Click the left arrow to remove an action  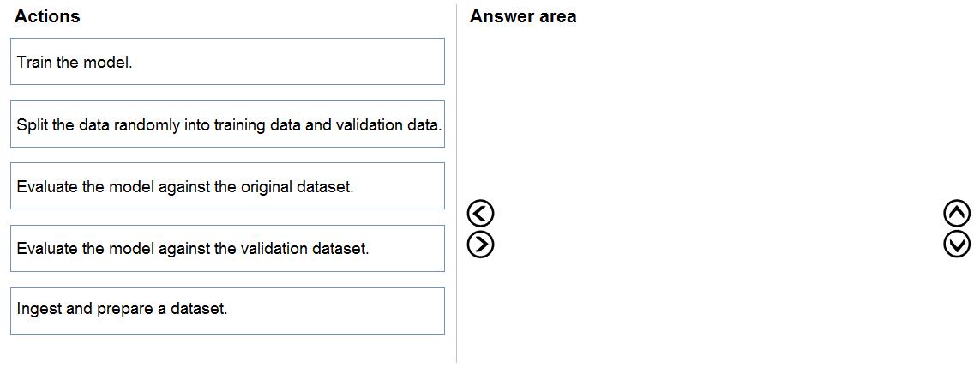(x=480, y=214)
